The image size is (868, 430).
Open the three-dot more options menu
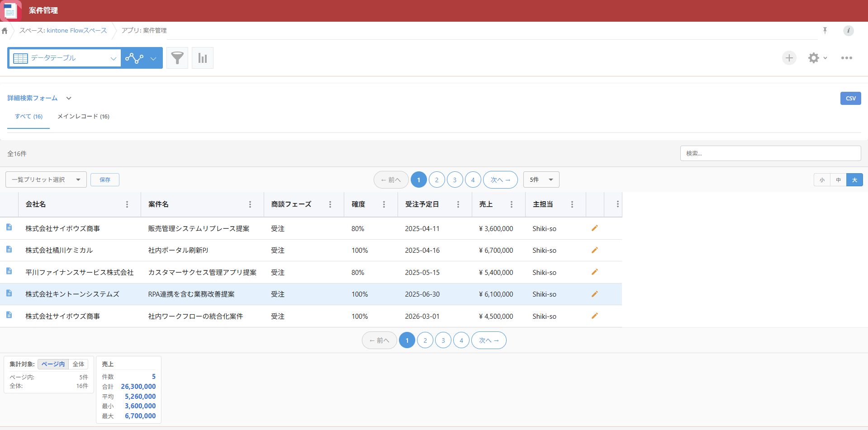[x=846, y=58]
